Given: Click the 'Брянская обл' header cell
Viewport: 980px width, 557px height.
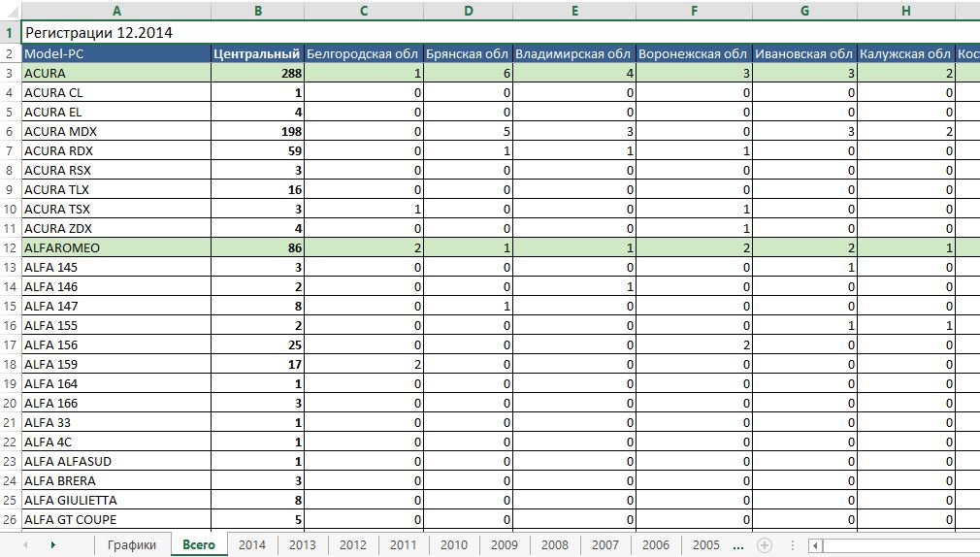Looking at the screenshot, I should (x=468, y=53).
